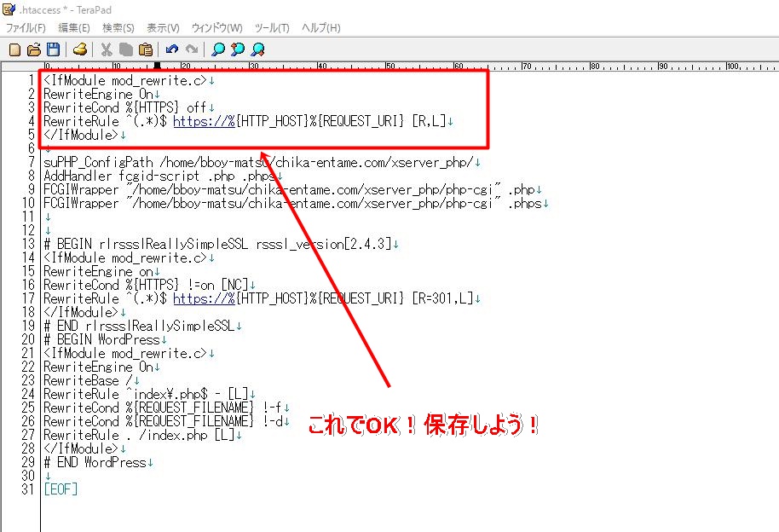Open the 編集(E) menu
This screenshot has height=532, width=779.
(74, 28)
